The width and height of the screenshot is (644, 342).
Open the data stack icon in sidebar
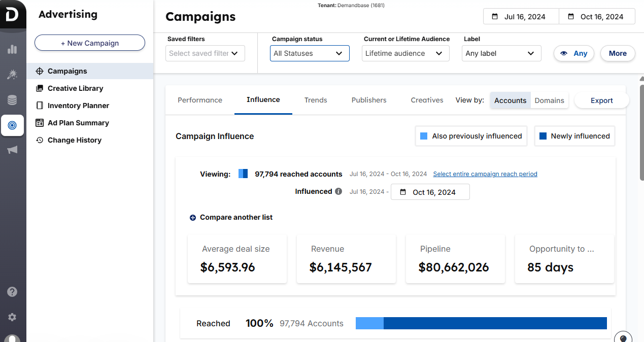(x=13, y=100)
